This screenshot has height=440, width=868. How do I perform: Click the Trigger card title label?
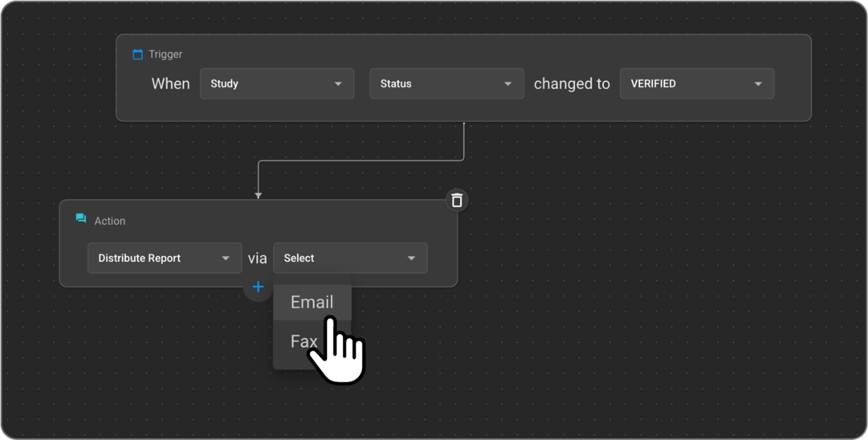pyautogui.click(x=166, y=55)
